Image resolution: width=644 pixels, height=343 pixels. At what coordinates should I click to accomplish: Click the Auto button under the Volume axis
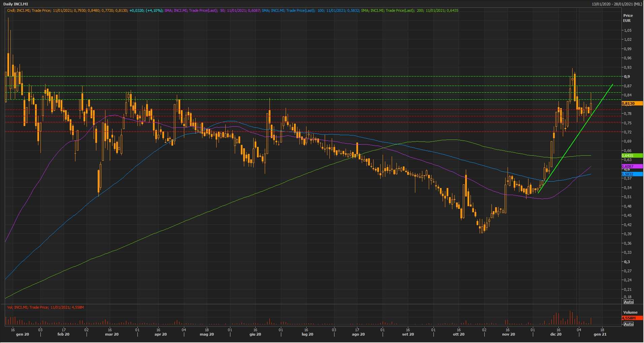628,324
